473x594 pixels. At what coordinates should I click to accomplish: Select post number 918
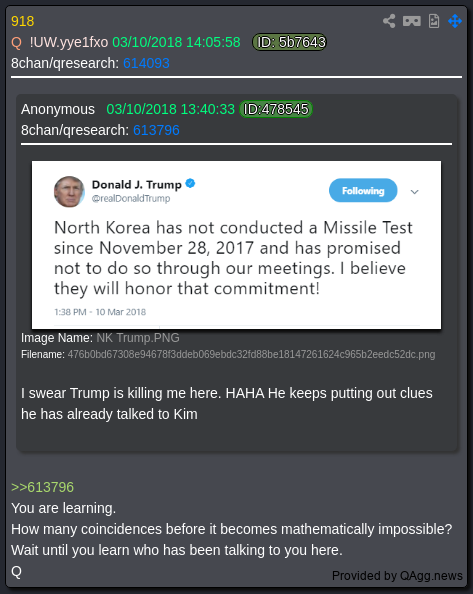tap(23, 21)
